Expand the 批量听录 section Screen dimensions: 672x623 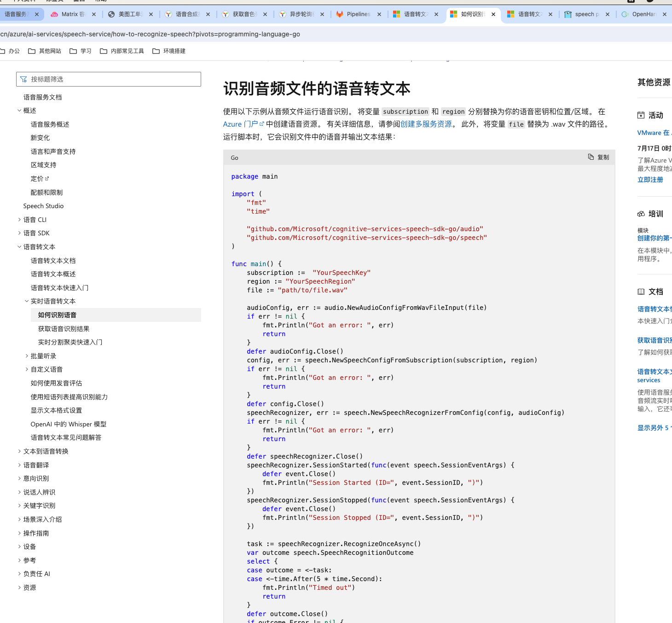[x=26, y=355]
